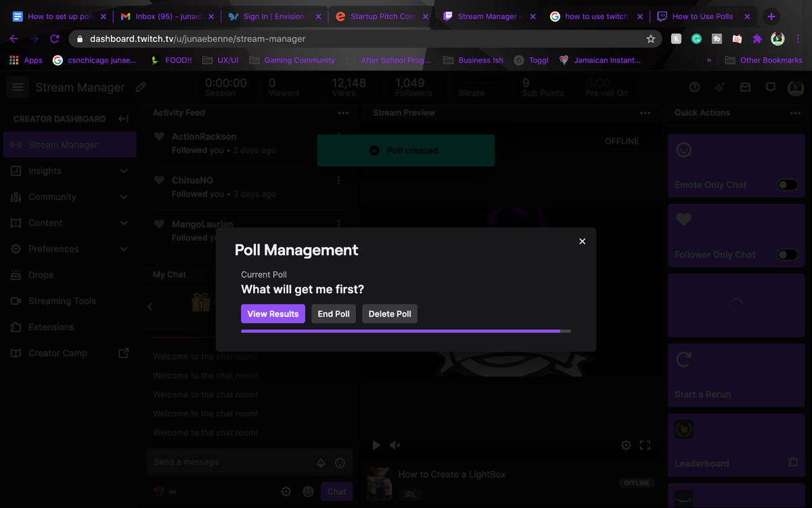Select Drops in the sidebar
The image size is (812, 508).
41,275
